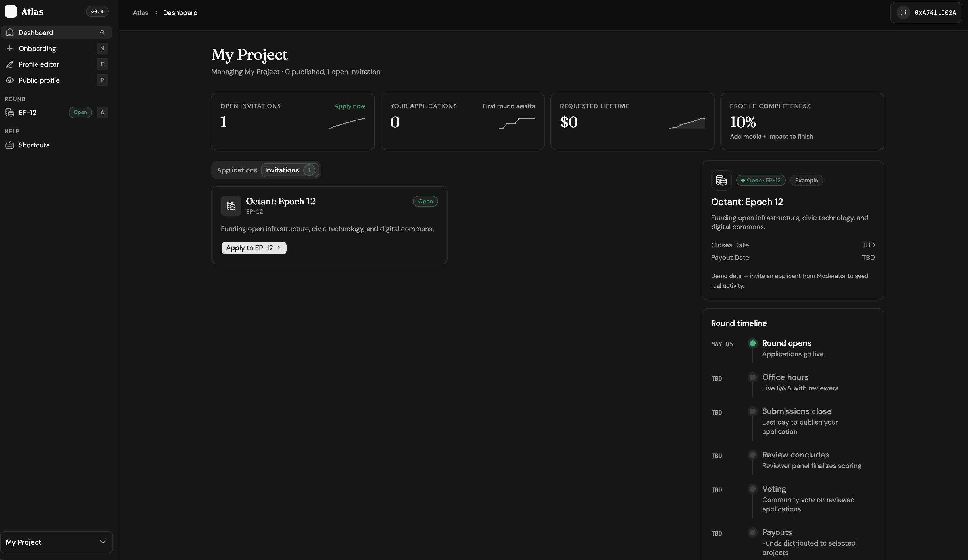Click the Shortcuts keyboard icon
Image resolution: width=968 pixels, height=560 pixels.
(x=10, y=145)
